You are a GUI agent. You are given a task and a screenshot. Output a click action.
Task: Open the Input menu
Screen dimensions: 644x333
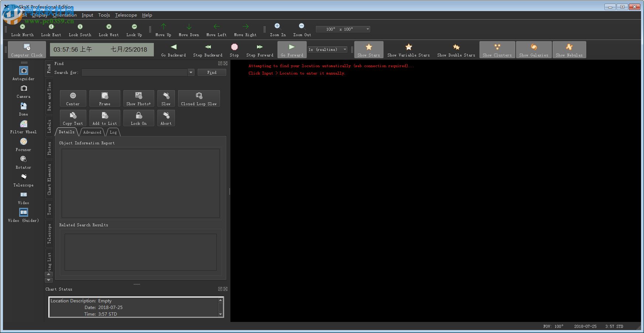pyautogui.click(x=88, y=15)
